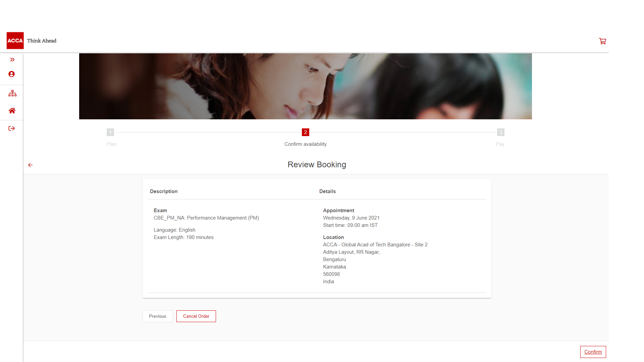
Task: Click 'Aditya Layout, RR Nagar,' address line
Action: pos(351,252)
